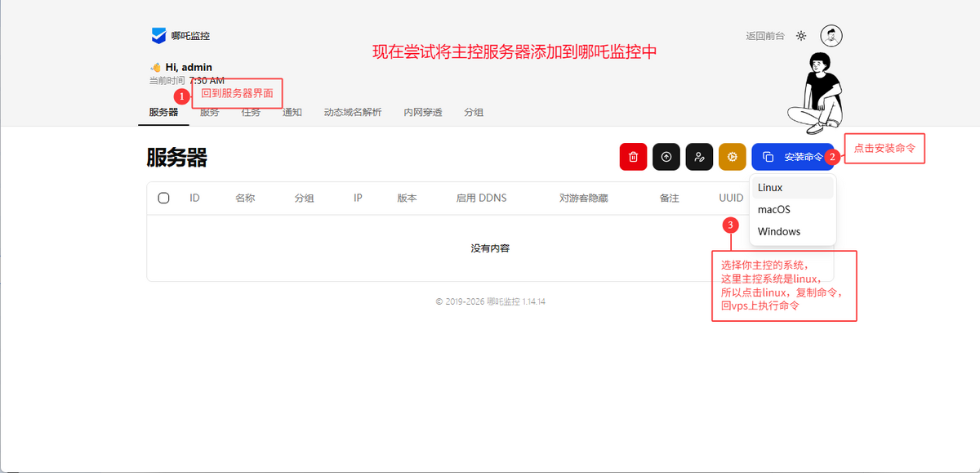Click the user edit batch-modify icon
This screenshot has height=473, width=980.
click(x=699, y=157)
